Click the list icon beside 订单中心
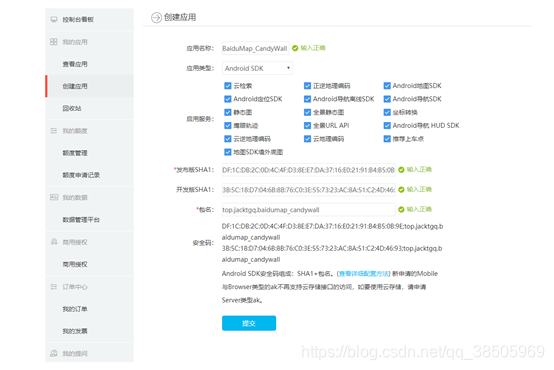This screenshot has width=554, height=370. pyautogui.click(x=54, y=287)
